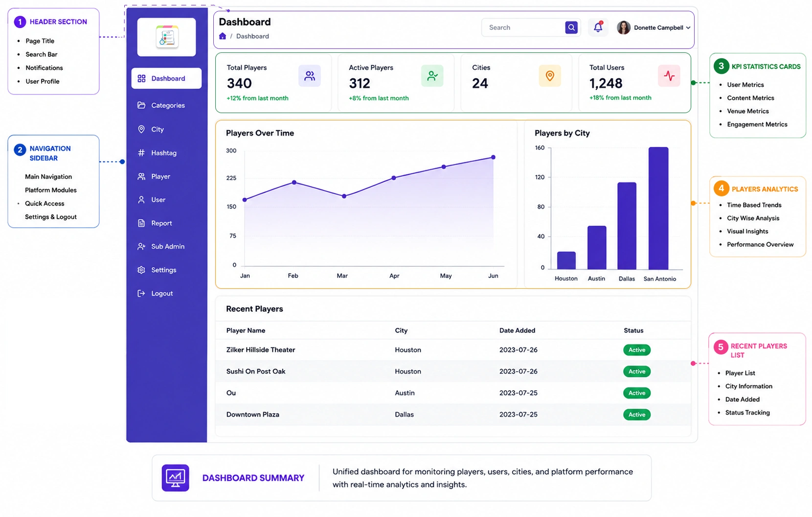812x517 pixels.
Task: Click the Dashboard Summary monitor icon
Action: pyautogui.click(x=176, y=478)
